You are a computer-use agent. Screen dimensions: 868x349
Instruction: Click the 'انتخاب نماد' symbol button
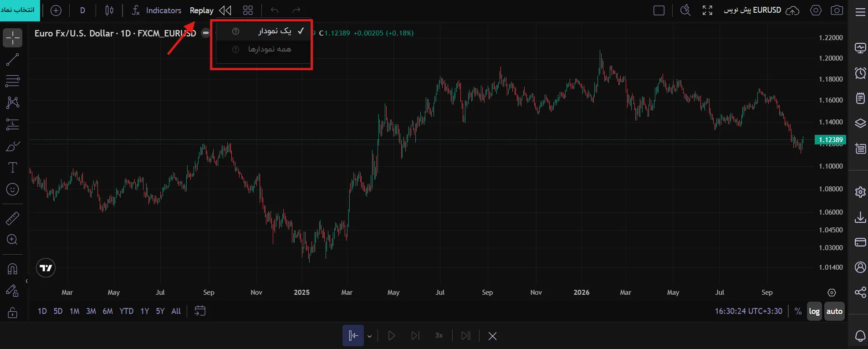coord(20,10)
